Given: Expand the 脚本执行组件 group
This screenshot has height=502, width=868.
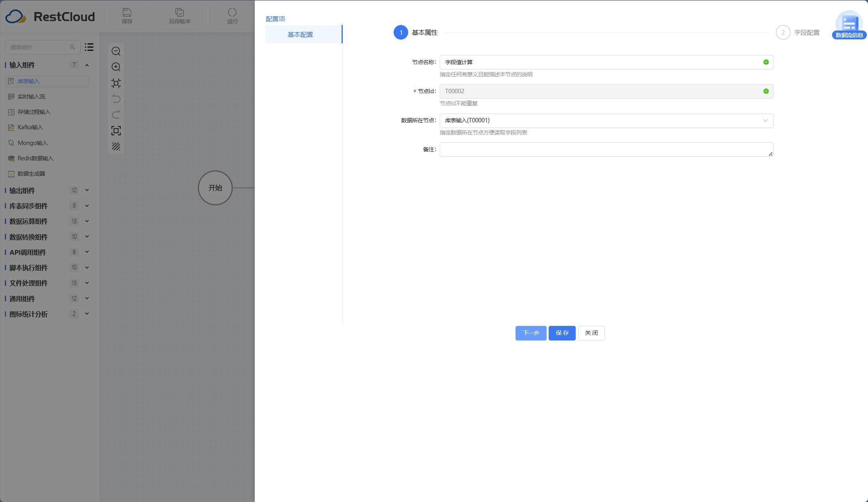Looking at the screenshot, I should [x=87, y=267].
